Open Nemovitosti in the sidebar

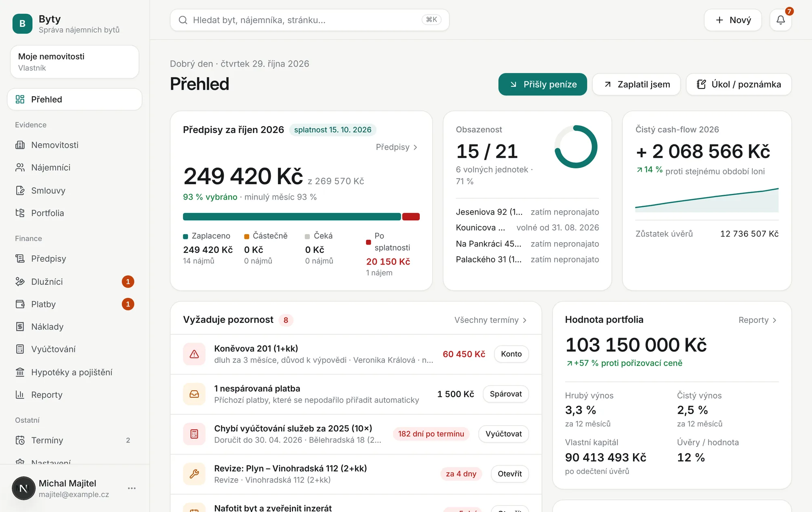pyautogui.click(x=74, y=145)
